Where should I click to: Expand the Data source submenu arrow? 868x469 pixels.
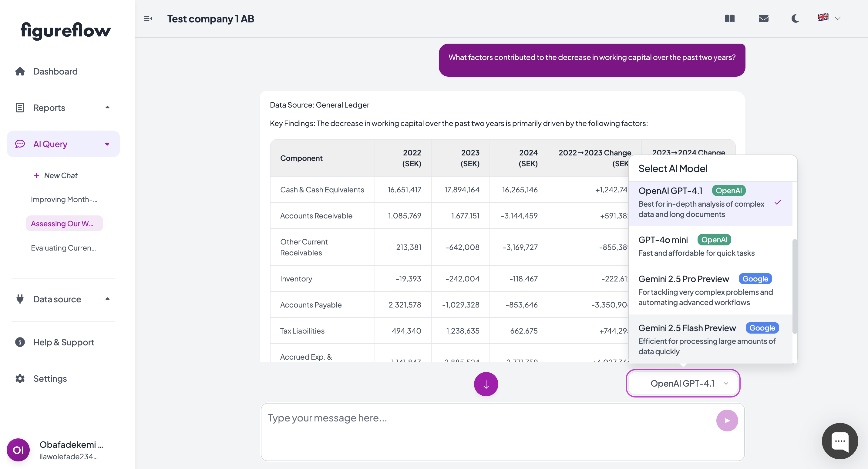[x=107, y=299]
